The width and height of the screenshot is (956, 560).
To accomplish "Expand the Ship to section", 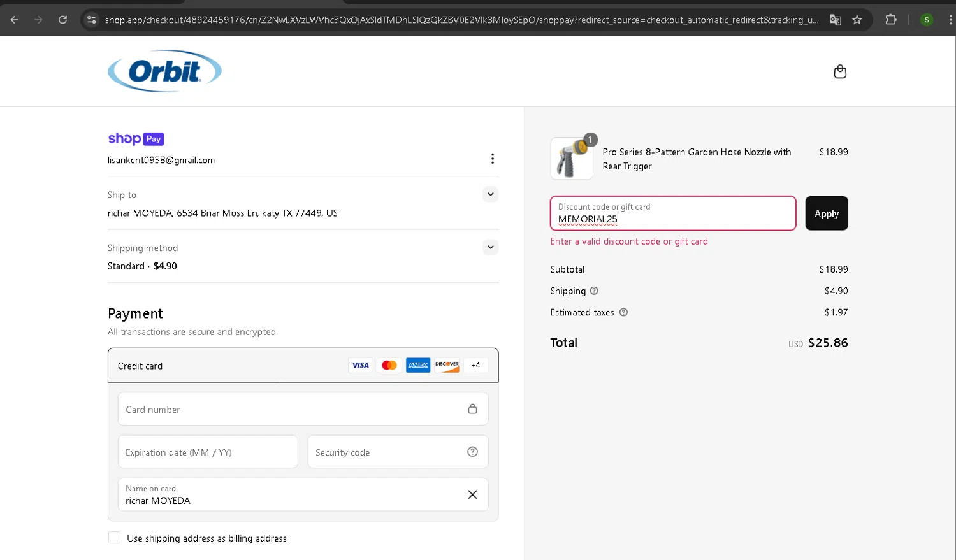I will tap(490, 194).
